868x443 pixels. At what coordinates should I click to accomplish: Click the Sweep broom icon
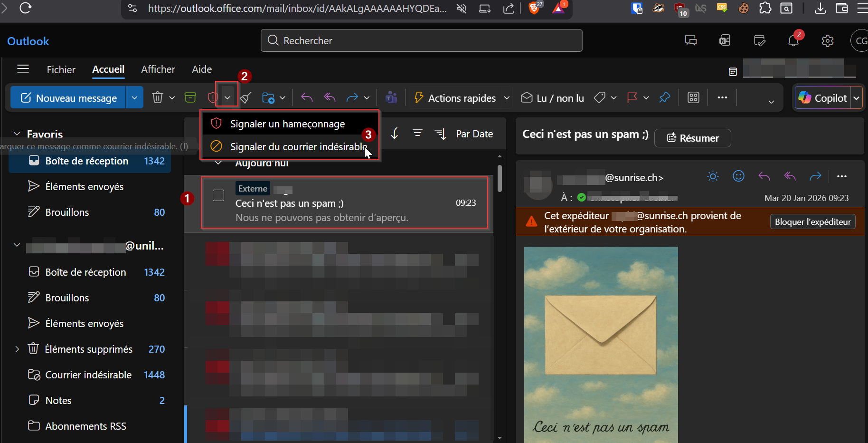(245, 98)
